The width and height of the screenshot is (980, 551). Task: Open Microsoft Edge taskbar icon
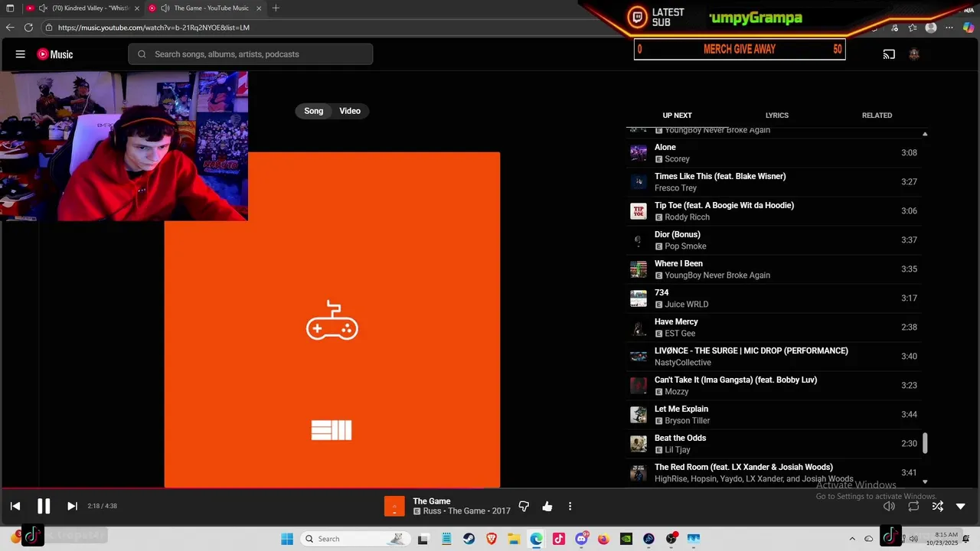click(537, 539)
